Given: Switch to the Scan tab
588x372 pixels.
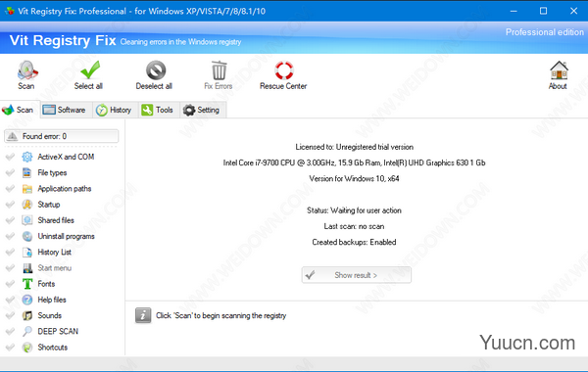Looking at the screenshot, I should (x=20, y=110).
